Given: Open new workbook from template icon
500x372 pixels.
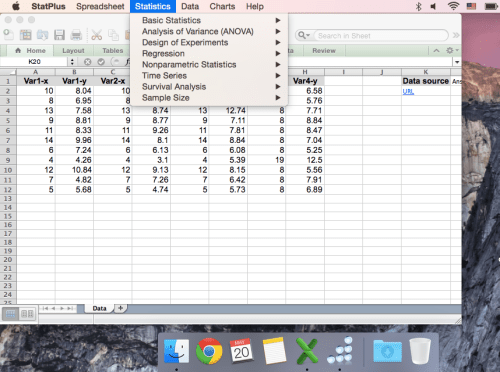Looking at the screenshot, I should pyautogui.click(x=25, y=35).
